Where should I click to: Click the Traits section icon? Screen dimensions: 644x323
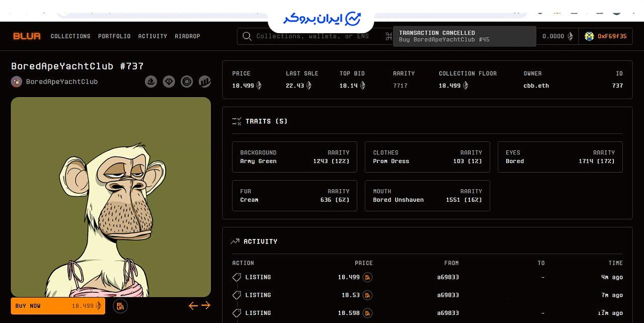pos(236,121)
